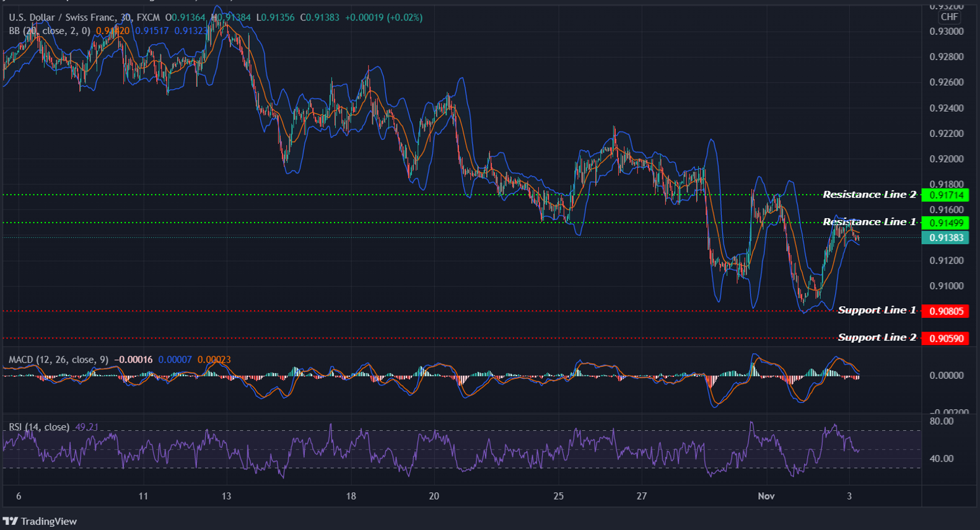Image resolution: width=980 pixels, height=530 pixels.
Task: Click the 0.92400 price axis label
Action: click(x=947, y=108)
